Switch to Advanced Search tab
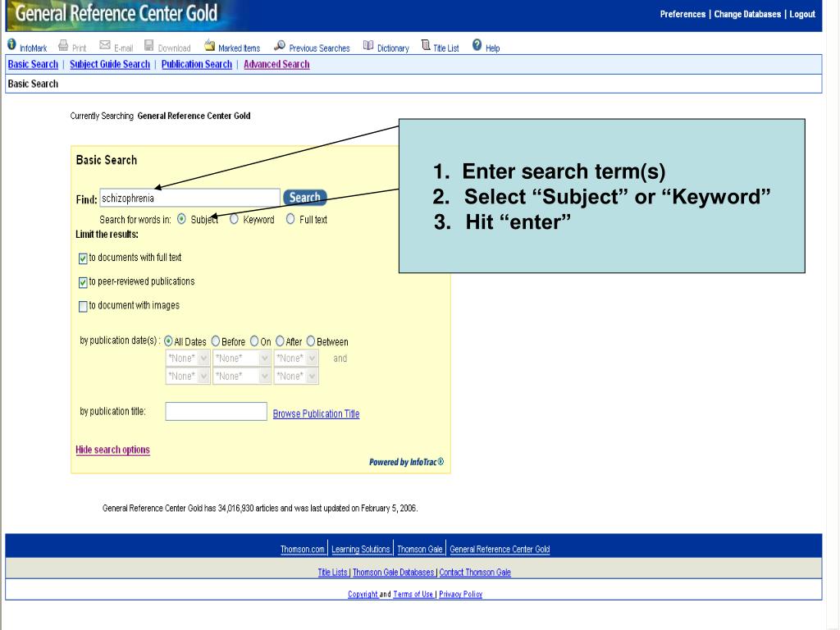The height and width of the screenshot is (630, 840). point(276,64)
